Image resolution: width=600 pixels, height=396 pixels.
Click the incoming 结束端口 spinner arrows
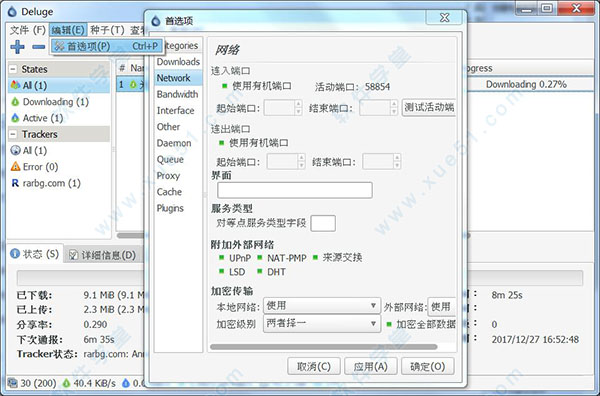394,108
